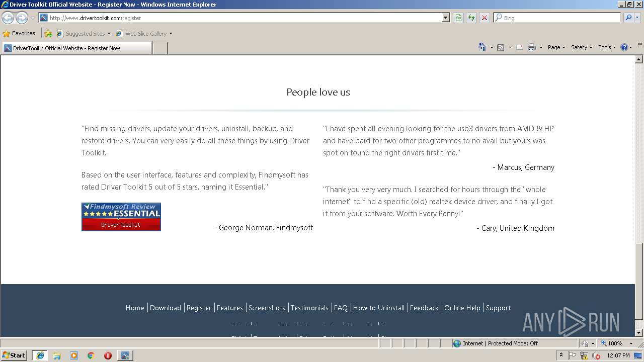Open the How to Uninstall link
This screenshot has width=644, height=362.
tap(379, 308)
